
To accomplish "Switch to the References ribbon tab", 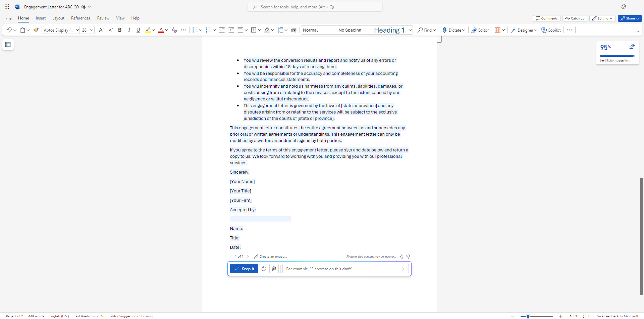I will coord(80,18).
